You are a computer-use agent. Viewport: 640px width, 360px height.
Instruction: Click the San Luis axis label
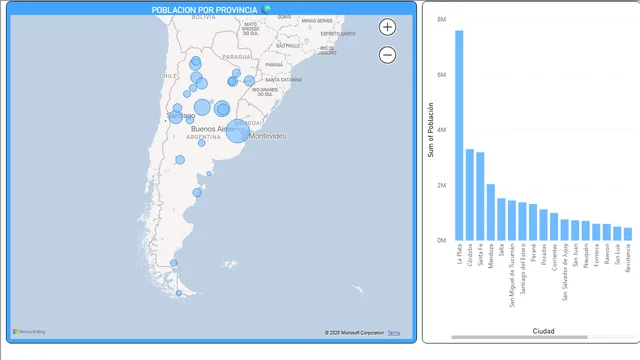pyautogui.click(x=618, y=254)
